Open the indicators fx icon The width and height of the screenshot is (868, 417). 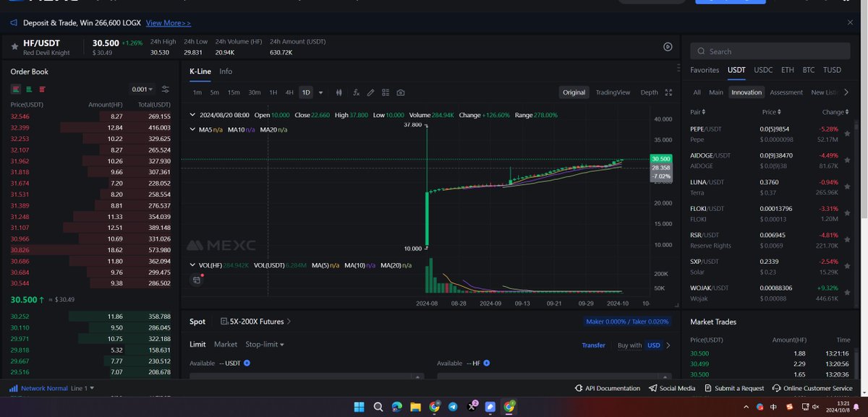click(x=356, y=93)
